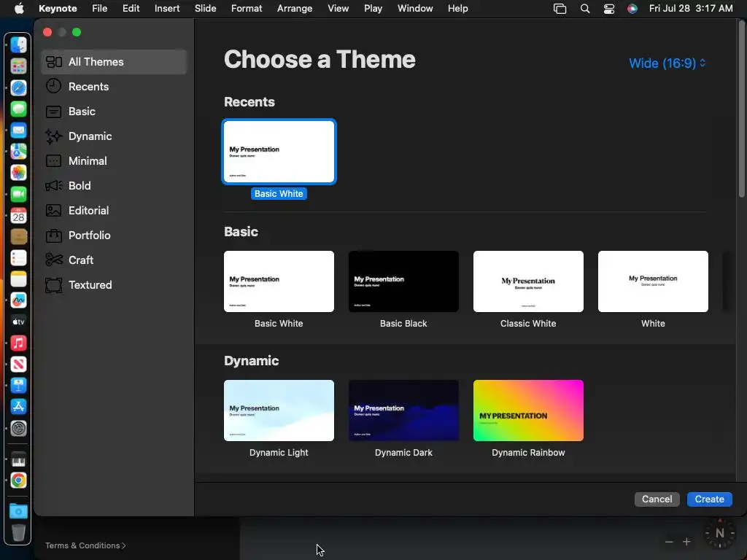Open Photos app in the Dock
This screenshot has height=560, width=747.
[x=18, y=173]
